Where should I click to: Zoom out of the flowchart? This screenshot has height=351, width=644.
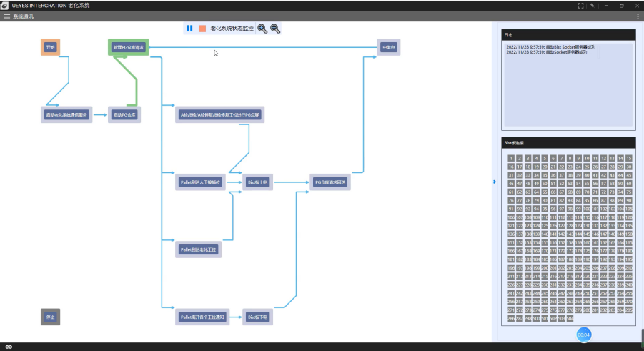click(274, 29)
